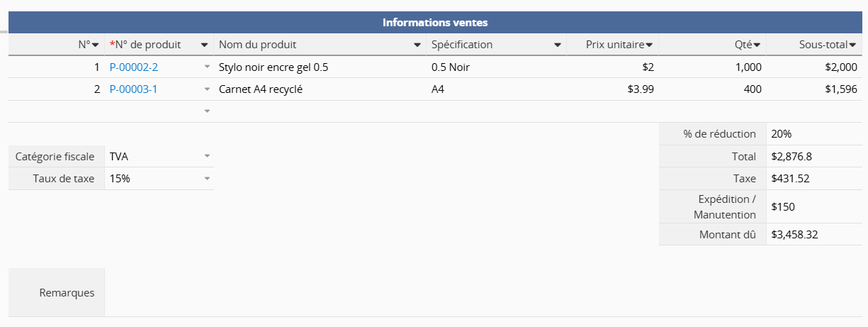Screen dimensions: 868x327
Task: Open the Catégorie fiscale TVA dropdown
Action: [x=207, y=156]
